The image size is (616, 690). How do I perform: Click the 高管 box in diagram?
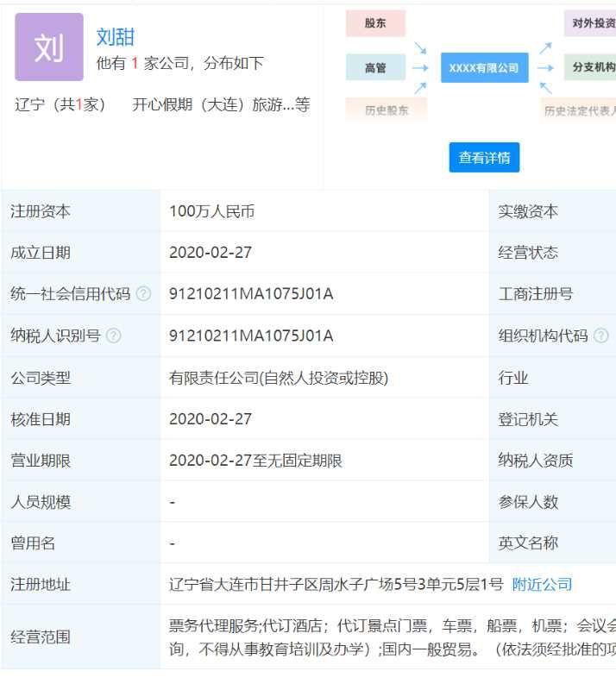coord(375,67)
